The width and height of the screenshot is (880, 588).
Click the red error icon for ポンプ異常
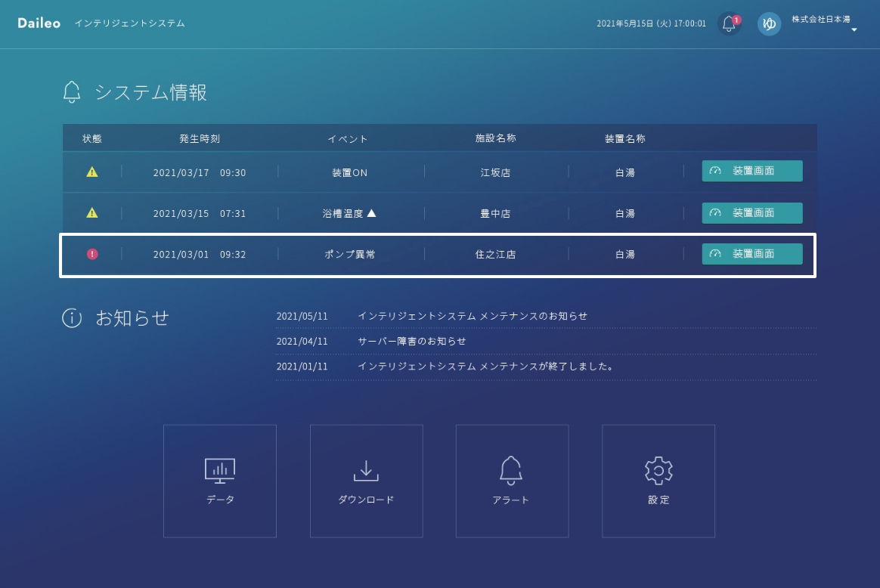[x=92, y=255]
